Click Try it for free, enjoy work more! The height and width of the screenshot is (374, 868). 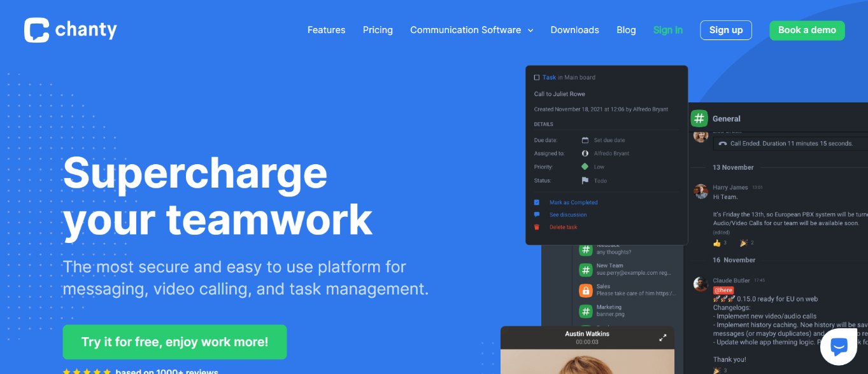coord(174,342)
